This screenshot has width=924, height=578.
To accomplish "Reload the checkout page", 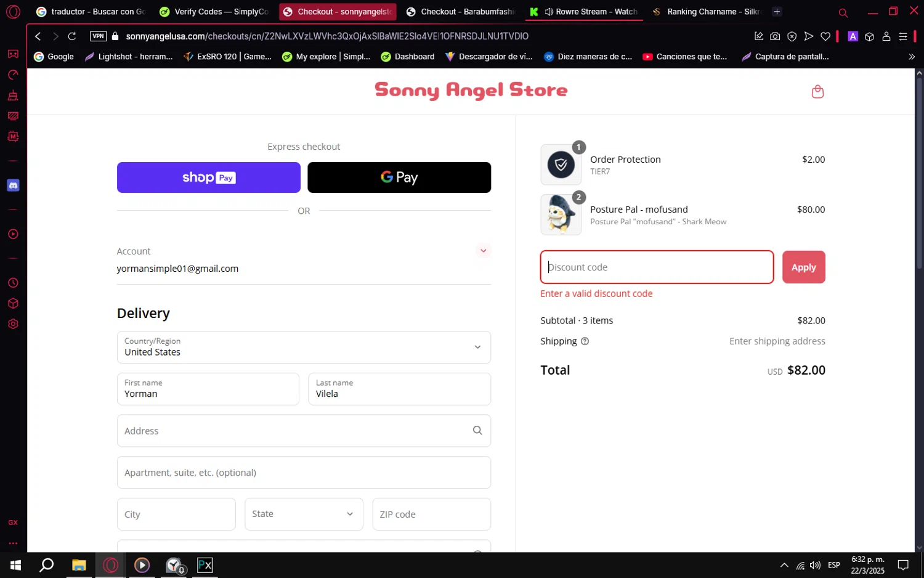I will [x=72, y=36].
